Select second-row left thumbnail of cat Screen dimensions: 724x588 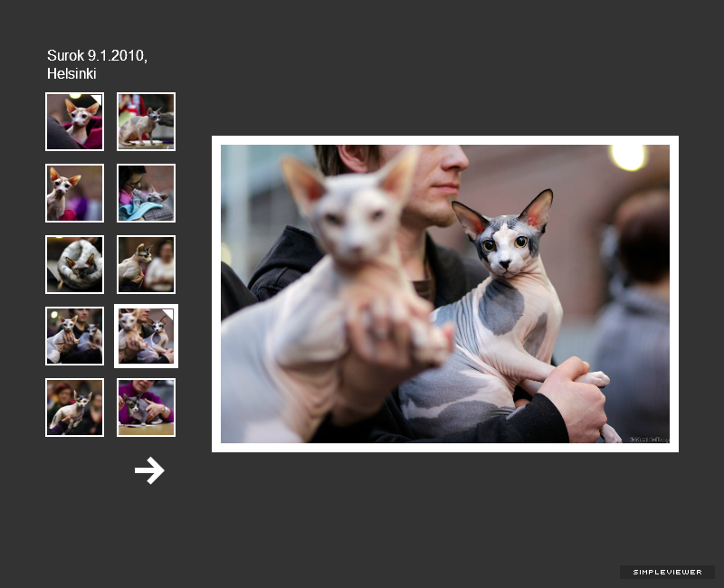[74, 193]
